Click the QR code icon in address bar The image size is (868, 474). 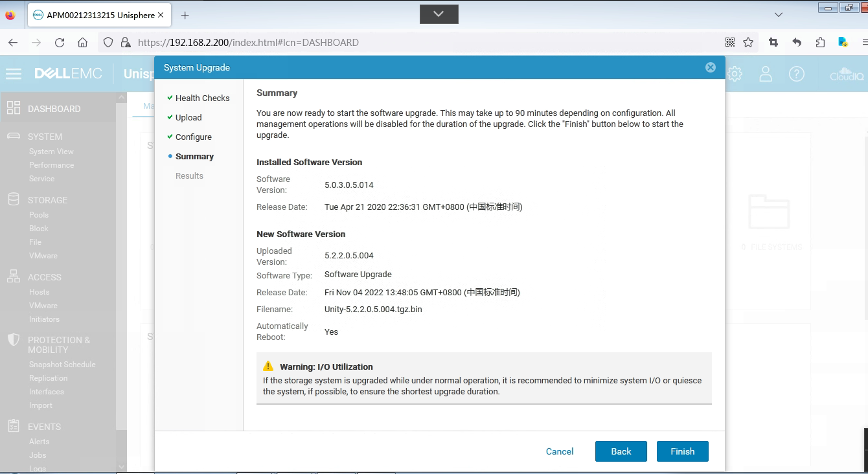pyautogui.click(x=730, y=43)
